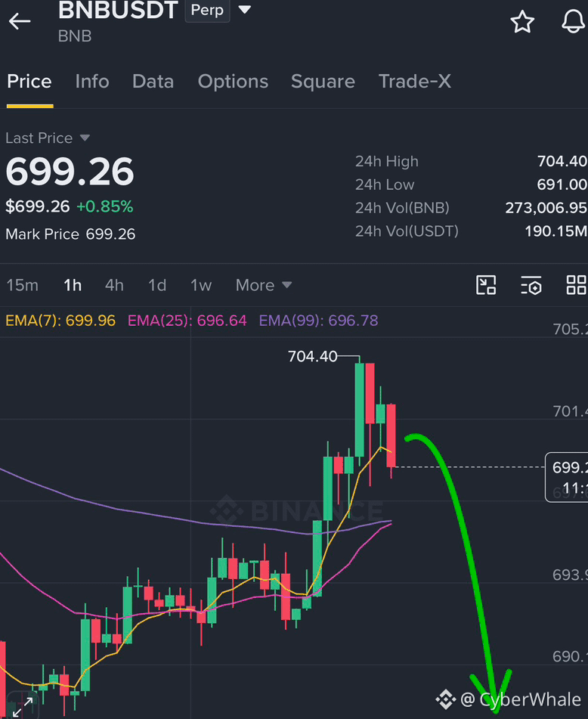Select the 4h timeframe
588x719 pixels.
[114, 285]
